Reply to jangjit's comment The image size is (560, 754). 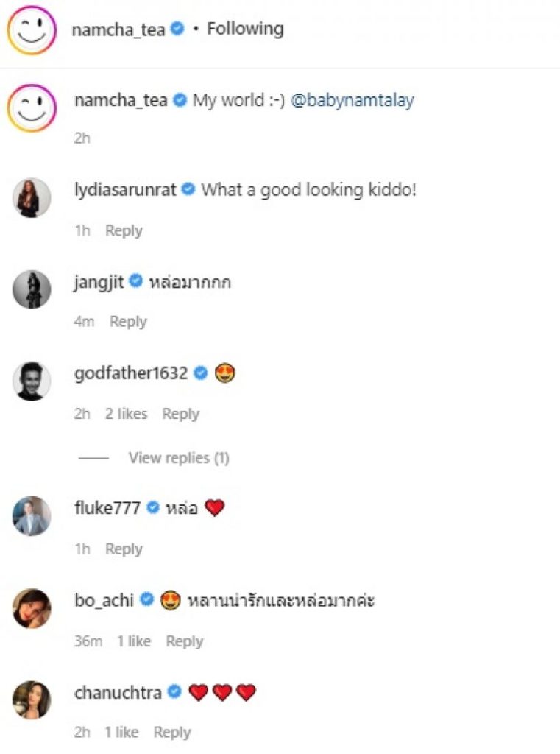[128, 322]
